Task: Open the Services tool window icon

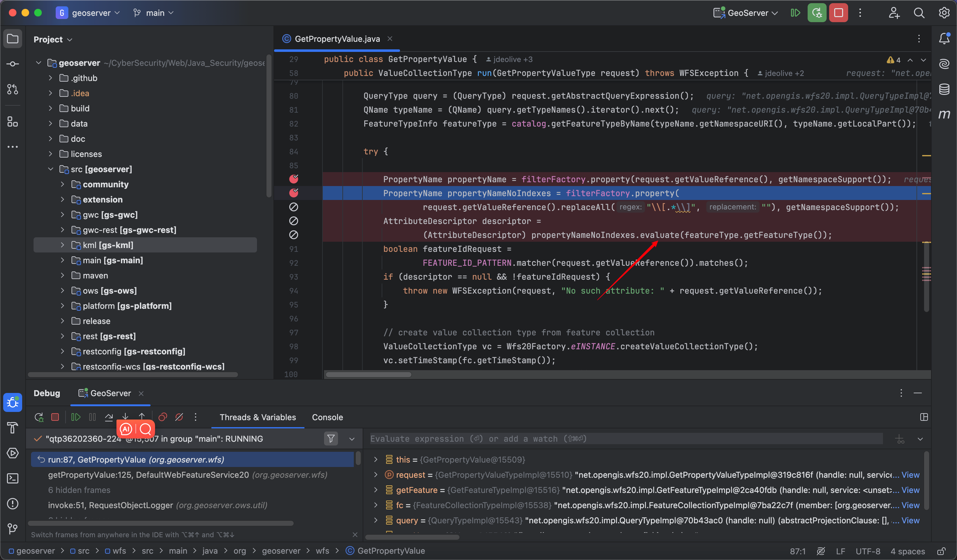Action: pos(13,453)
